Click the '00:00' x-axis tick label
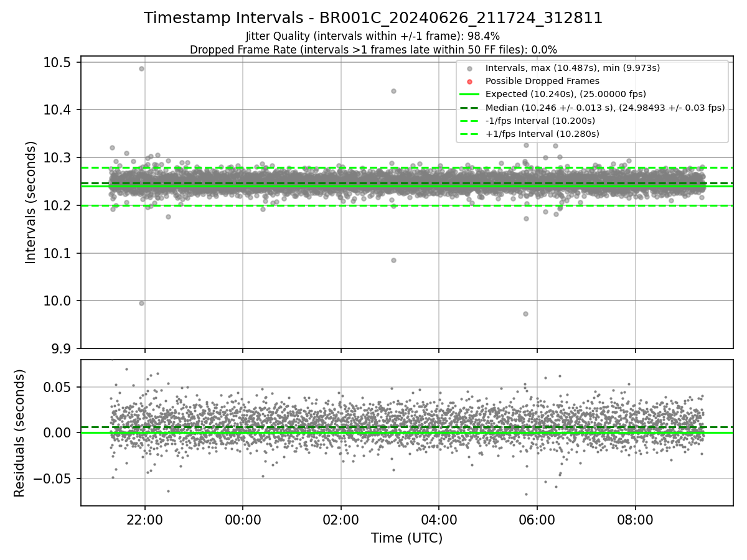The image size is (747, 560). tap(243, 520)
